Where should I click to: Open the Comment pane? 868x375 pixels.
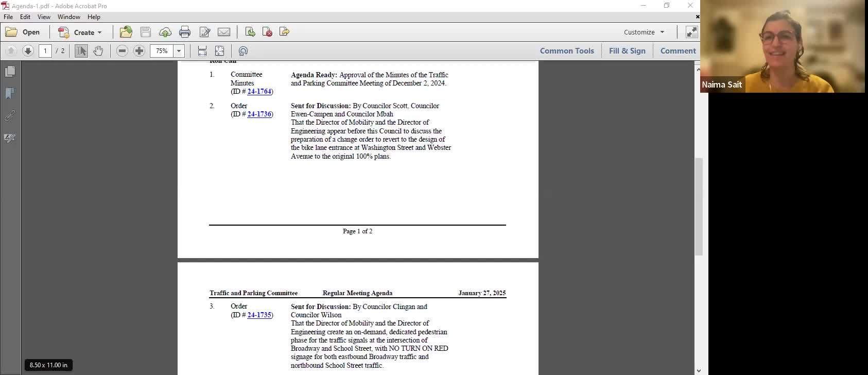[x=678, y=50]
